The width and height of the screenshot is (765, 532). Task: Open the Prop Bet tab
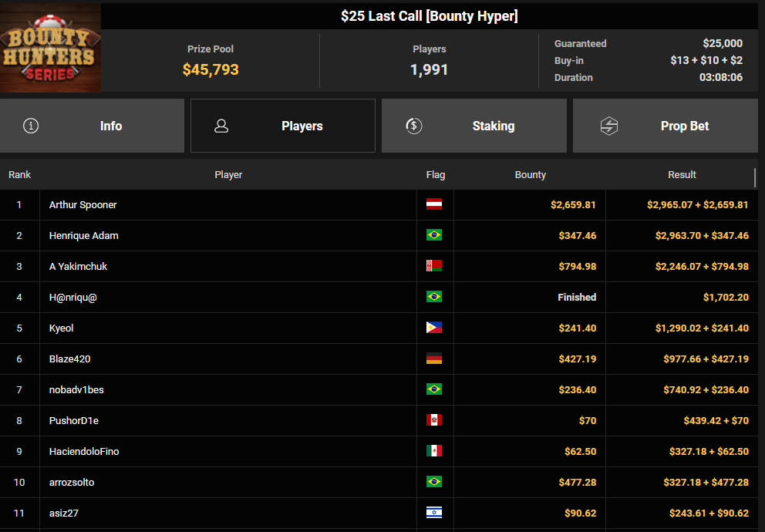(x=665, y=126)
